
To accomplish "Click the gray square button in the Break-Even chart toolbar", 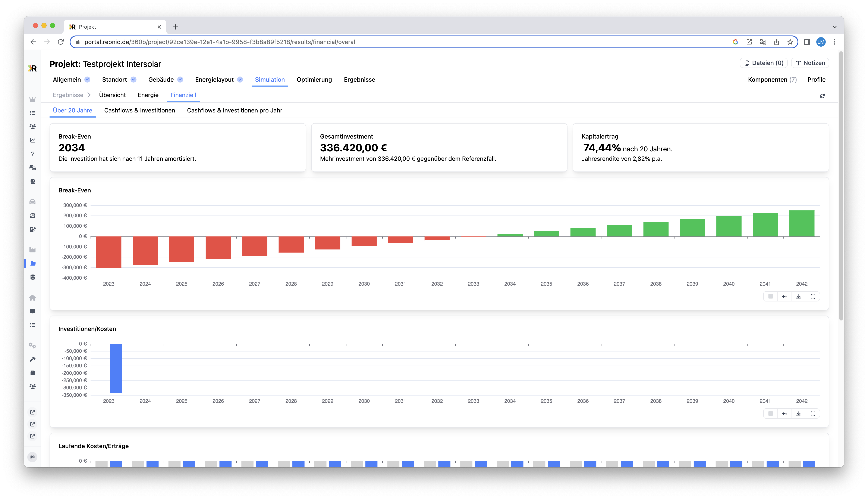I will [x=770, y=297].
